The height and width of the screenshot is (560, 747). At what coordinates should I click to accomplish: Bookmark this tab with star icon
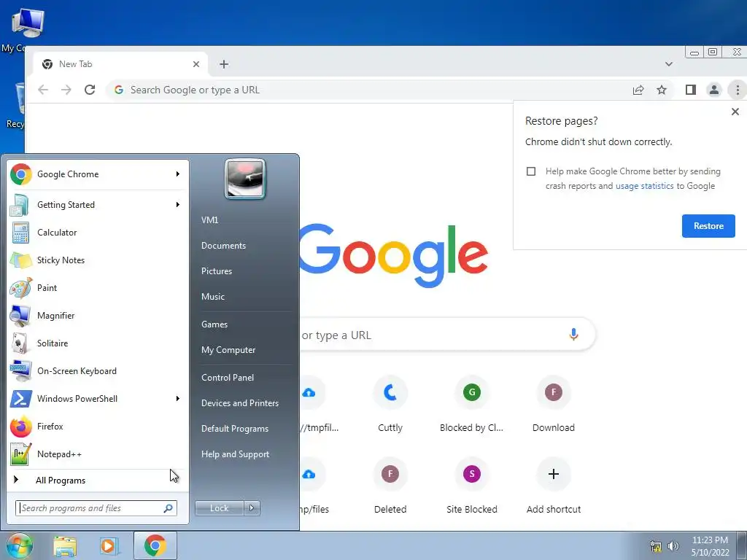(662, 90)
